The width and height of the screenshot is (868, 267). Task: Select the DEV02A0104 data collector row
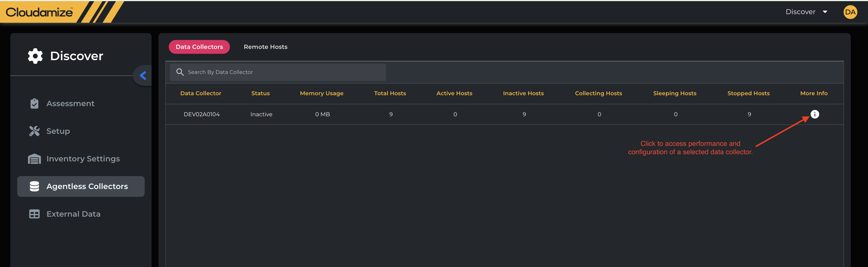[x=201, y=115]
